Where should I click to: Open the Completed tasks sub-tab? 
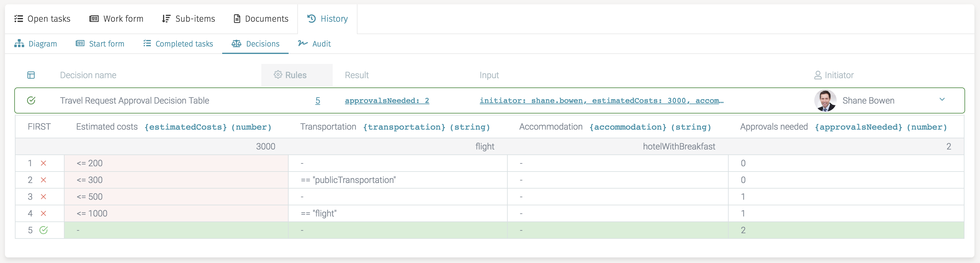178,44
